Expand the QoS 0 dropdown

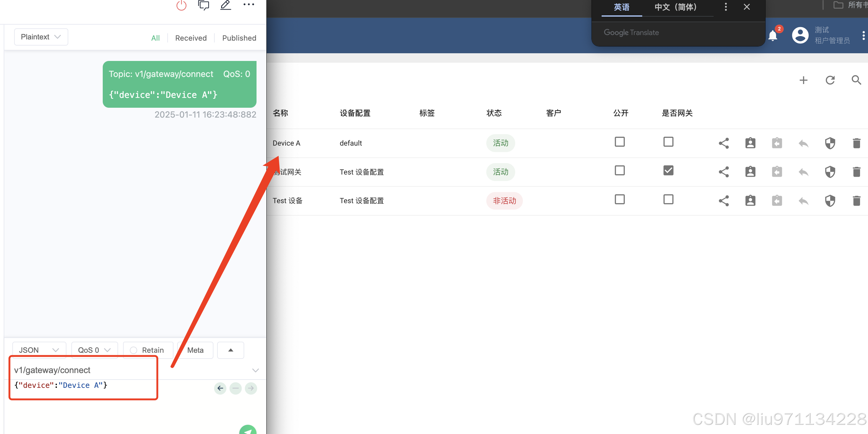tap(94, 350)
